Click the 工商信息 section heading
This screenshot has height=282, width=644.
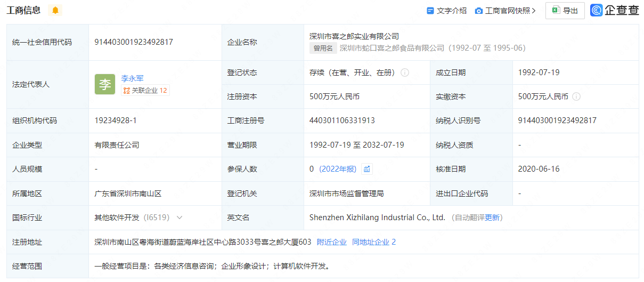(24, 10)
